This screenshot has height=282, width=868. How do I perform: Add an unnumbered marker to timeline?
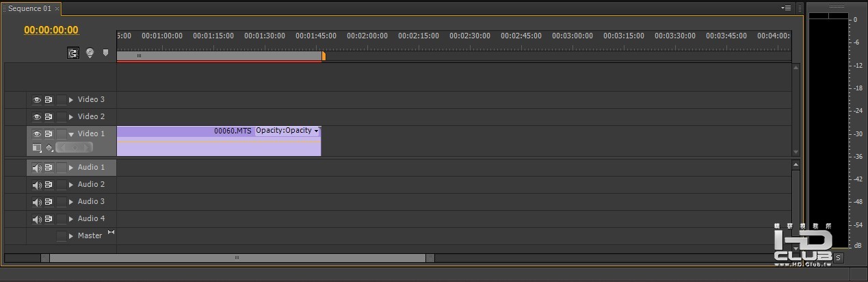coord(105,53)
